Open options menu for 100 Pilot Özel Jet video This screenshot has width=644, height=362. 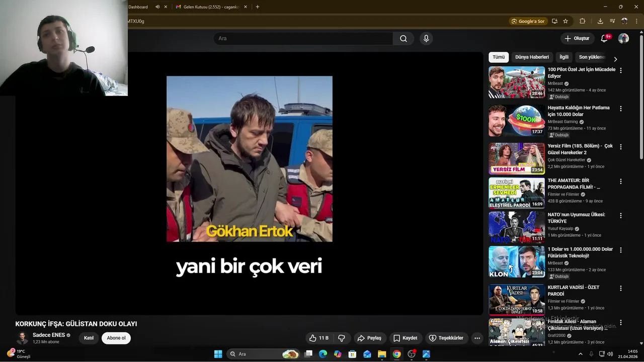tap(620, 70)
